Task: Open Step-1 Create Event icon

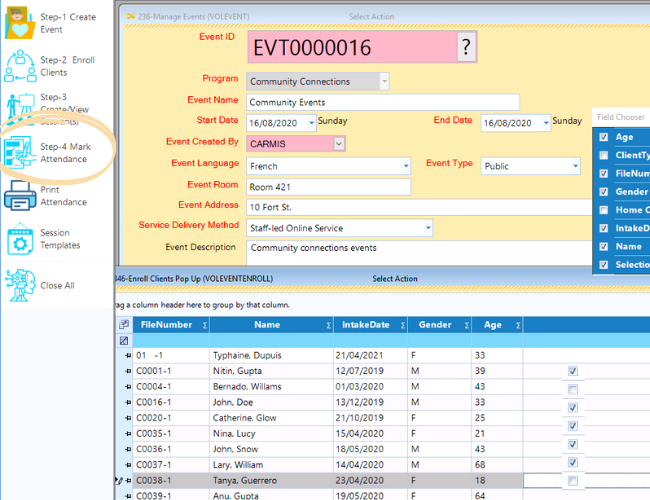Action: click(x=20, y=23)
